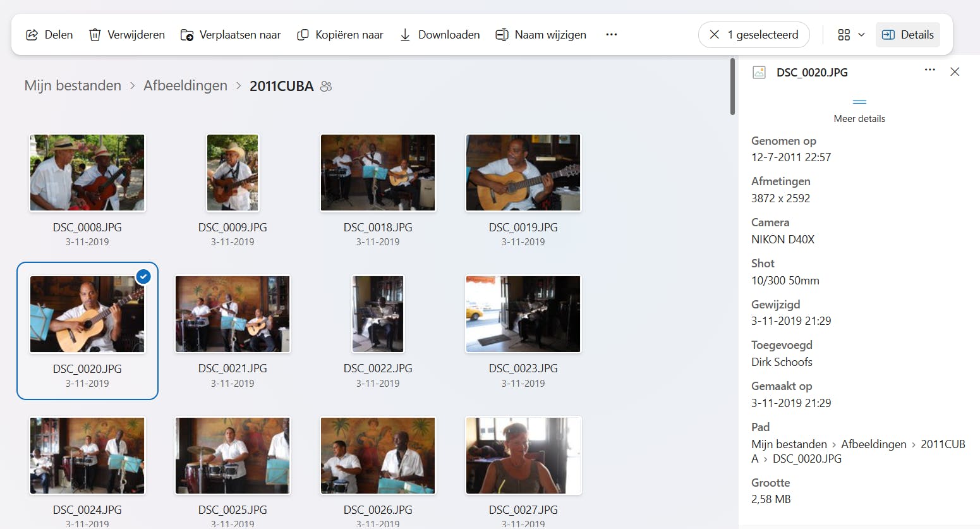
Task: Select the DSC_0026.JPG thumbnail
Action: click(x=378, y=456)
